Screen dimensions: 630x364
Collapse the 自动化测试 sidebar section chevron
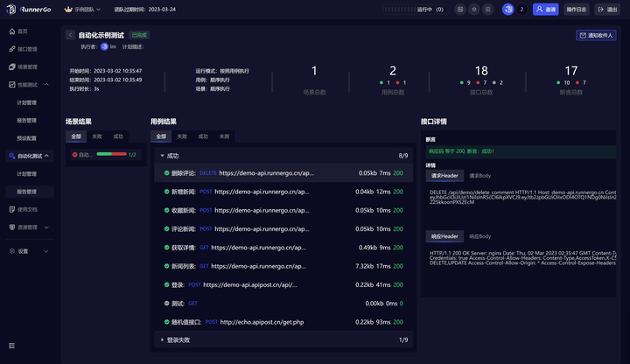46,156
